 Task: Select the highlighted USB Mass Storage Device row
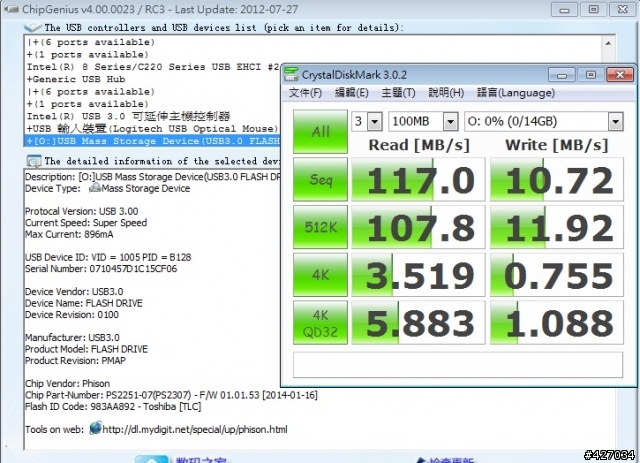(153, 141)
